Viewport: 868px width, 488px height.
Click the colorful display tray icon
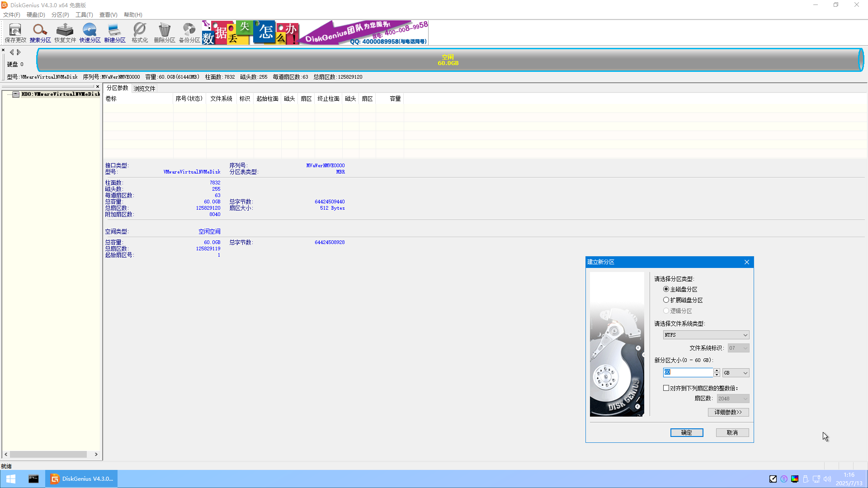(795, 479)
